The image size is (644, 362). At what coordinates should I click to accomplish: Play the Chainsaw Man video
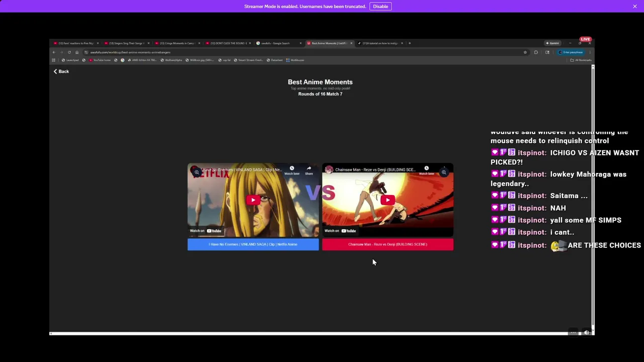[387, 200]
